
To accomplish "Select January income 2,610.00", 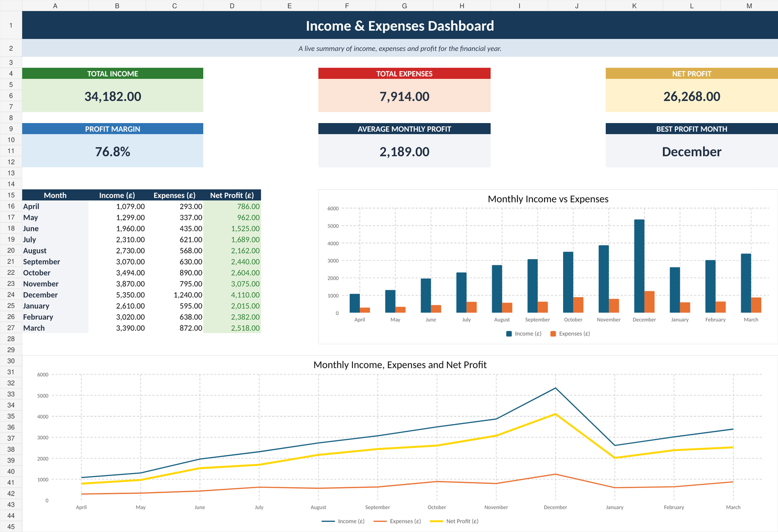I will 117,306.
